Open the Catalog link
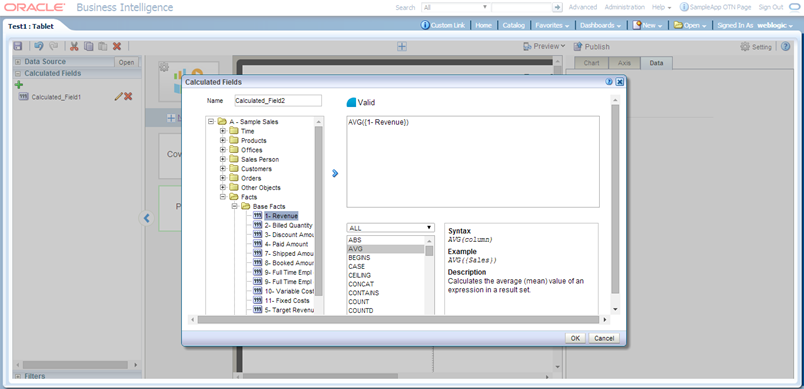 pyautogui.click(x=513, y=25)
